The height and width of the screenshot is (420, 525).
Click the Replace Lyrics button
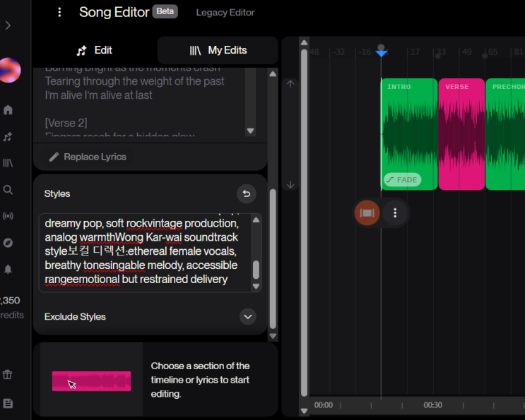[x=88, y=157]
